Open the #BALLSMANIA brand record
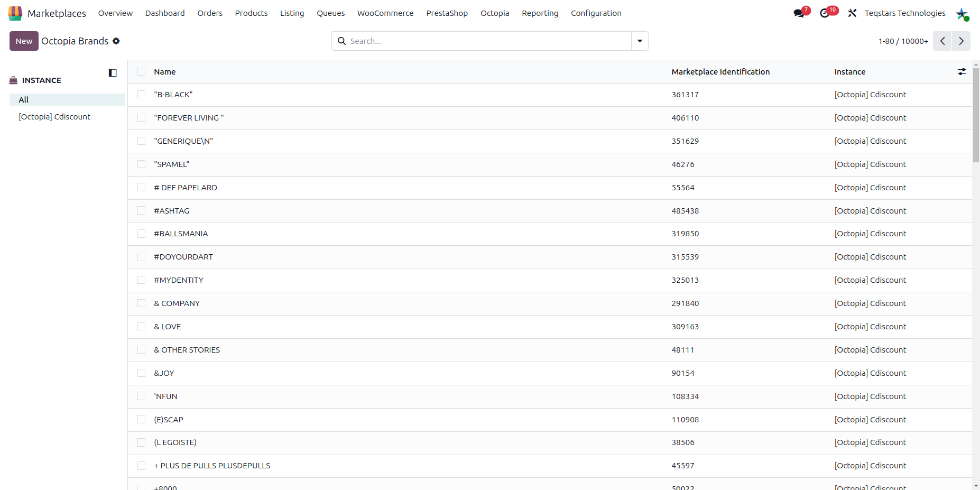 (181, 234)
